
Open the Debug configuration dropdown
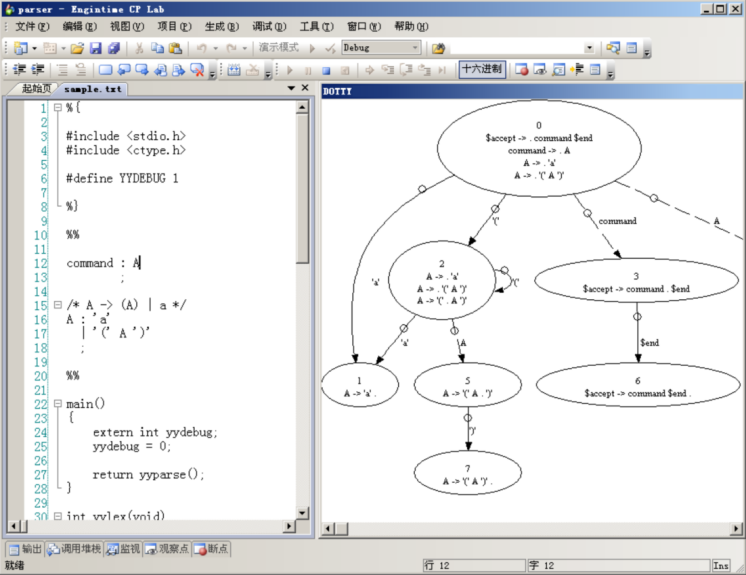point(415,48)
